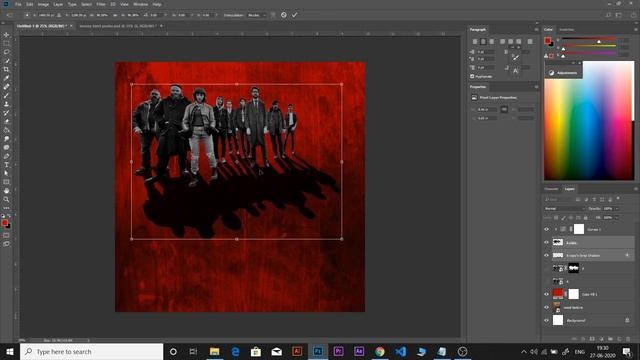Viewport: 640px width, 360px height.
Task: Select the Eraser tool
Action: point(6,121)
